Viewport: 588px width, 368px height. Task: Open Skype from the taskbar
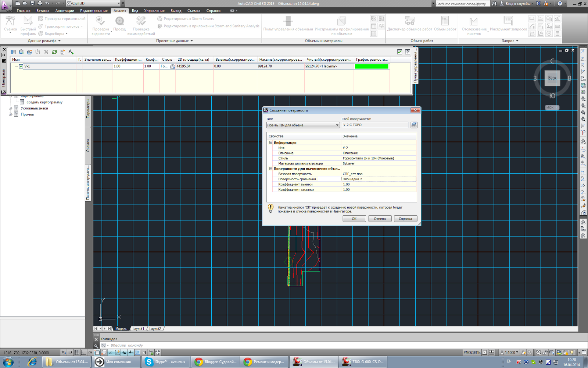[x=166, y=362]
